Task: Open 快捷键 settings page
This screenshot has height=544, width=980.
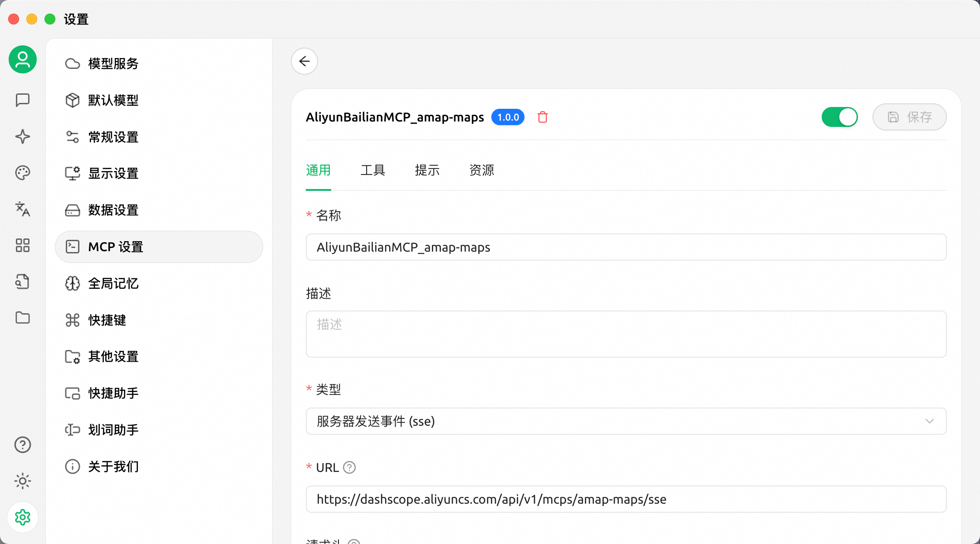Action: click(159, 320)
